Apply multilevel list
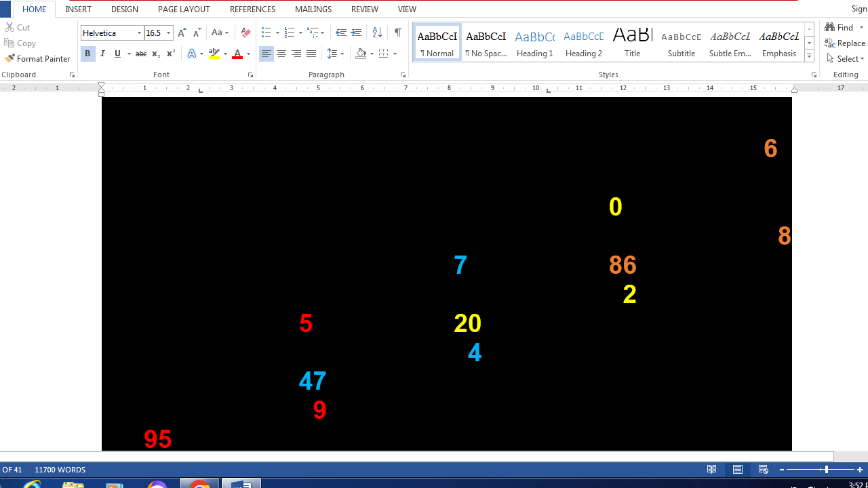This screenshot has height=488, width=868. pyautogui.click(x=313, y=33)
